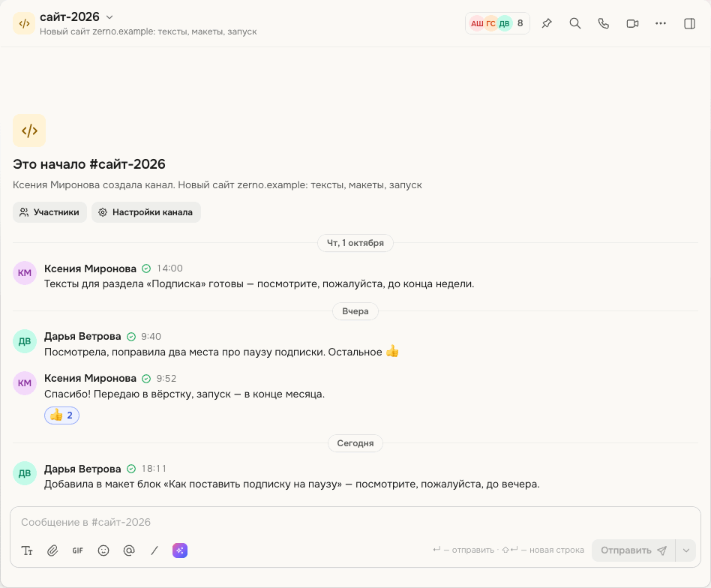
Task: Open Настройки канала
Action: 146,212
